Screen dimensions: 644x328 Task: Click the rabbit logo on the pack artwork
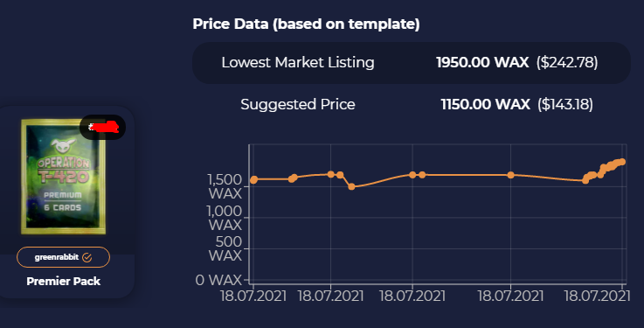click(x=63, y=146)
